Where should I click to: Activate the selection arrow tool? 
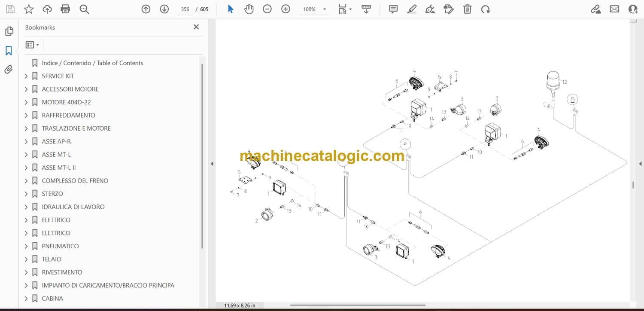click(x=231, y=9)
